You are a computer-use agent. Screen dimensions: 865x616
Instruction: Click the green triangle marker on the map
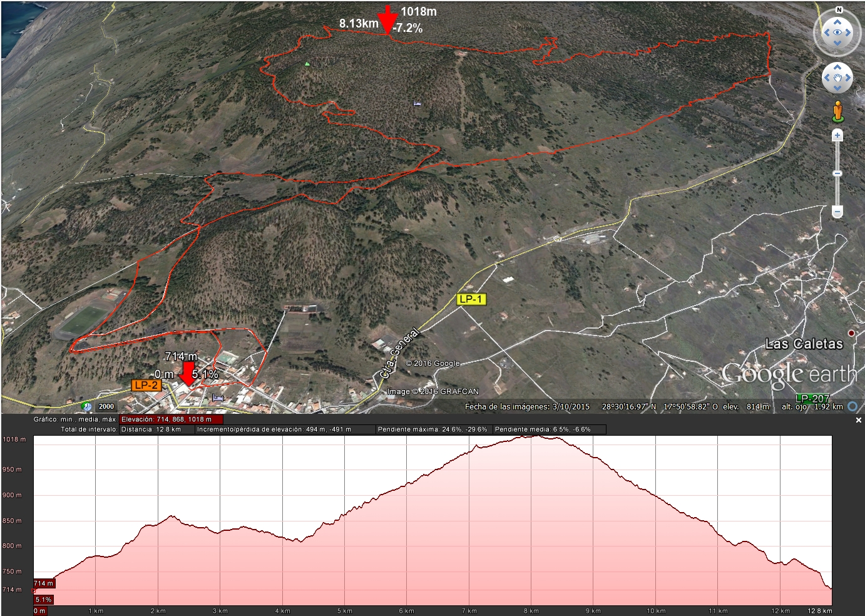point(307,64)
